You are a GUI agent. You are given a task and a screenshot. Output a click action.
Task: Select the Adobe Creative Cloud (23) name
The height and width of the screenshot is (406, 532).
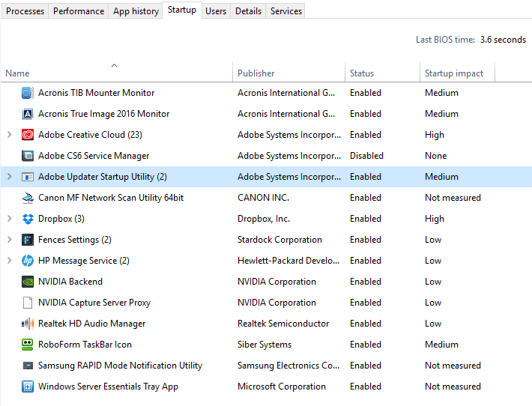click(x=90, y=135)
